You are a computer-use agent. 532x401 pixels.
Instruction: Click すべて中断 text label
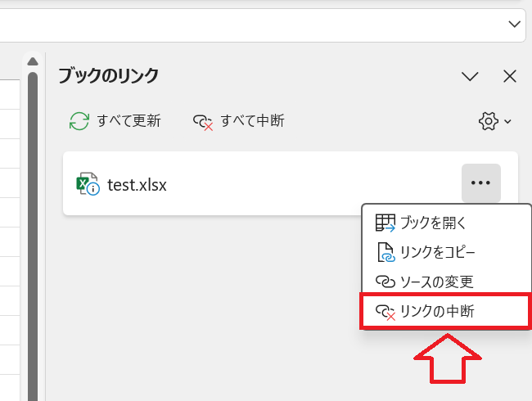[252, 121]
